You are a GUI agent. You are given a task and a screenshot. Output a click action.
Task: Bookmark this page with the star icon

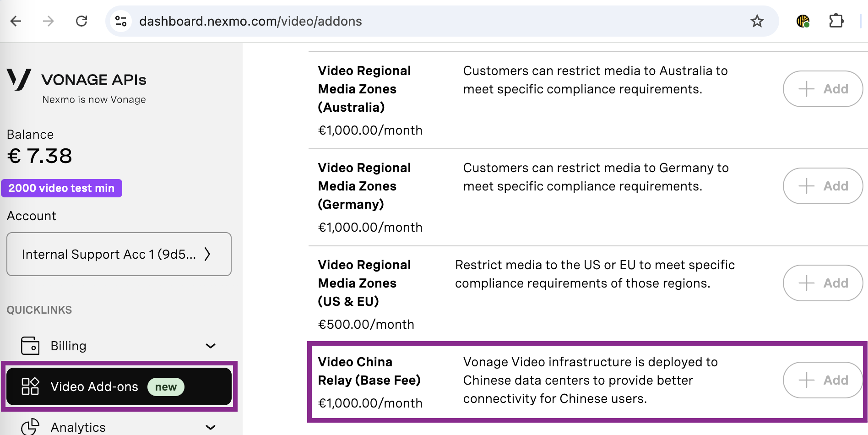(757, 21)
